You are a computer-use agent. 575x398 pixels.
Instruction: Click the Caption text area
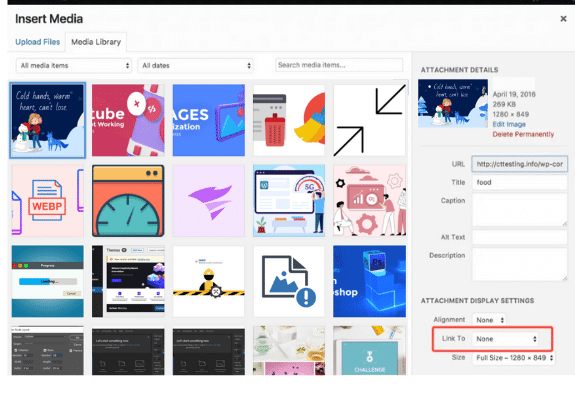tap(520, 210)
